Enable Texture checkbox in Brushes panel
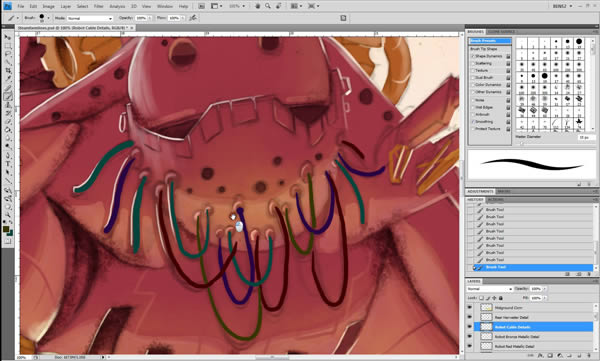Image resolution: width=600 pixels, height=361 pixels. tap(473, 70)
